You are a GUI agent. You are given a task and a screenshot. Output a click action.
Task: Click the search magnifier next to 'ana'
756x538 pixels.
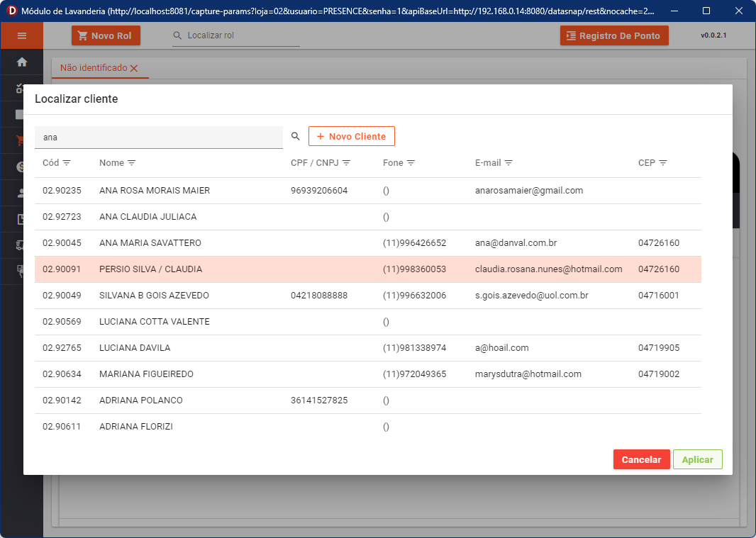coord(296,136)
